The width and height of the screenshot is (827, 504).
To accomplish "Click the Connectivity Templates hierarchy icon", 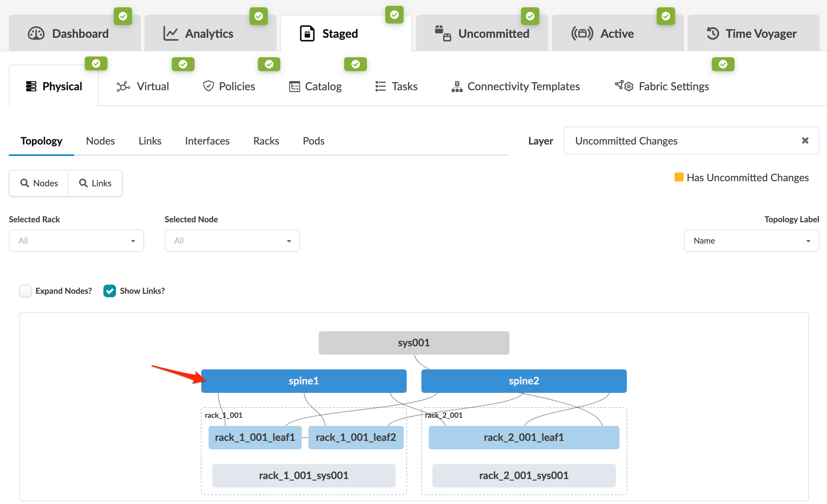I will point(457,87).
